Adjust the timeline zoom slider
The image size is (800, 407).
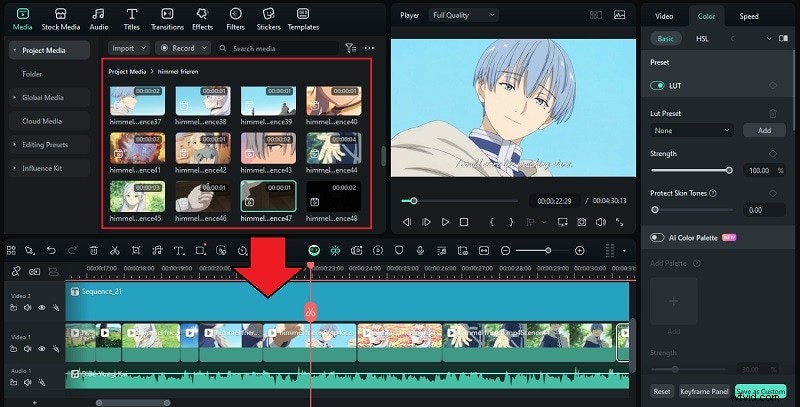tap(542, 250)
